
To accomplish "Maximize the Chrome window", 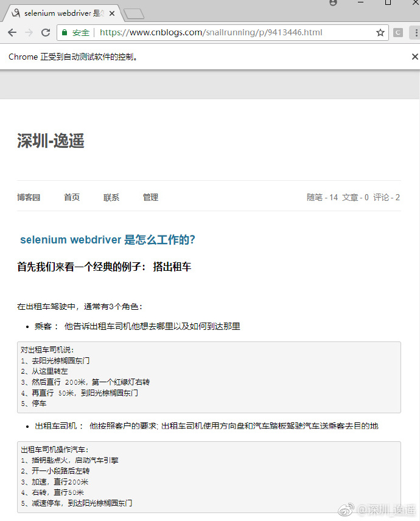I will click(388, 2).
